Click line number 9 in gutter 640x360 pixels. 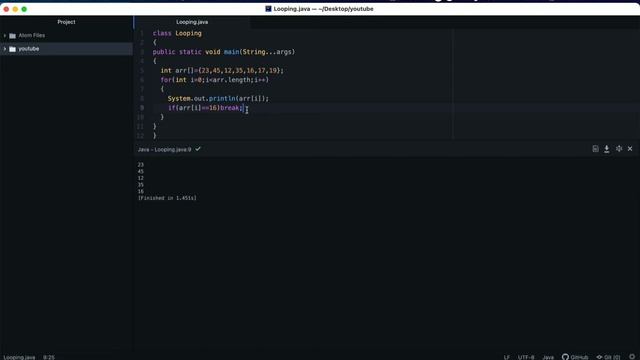[x=142, y=108]
